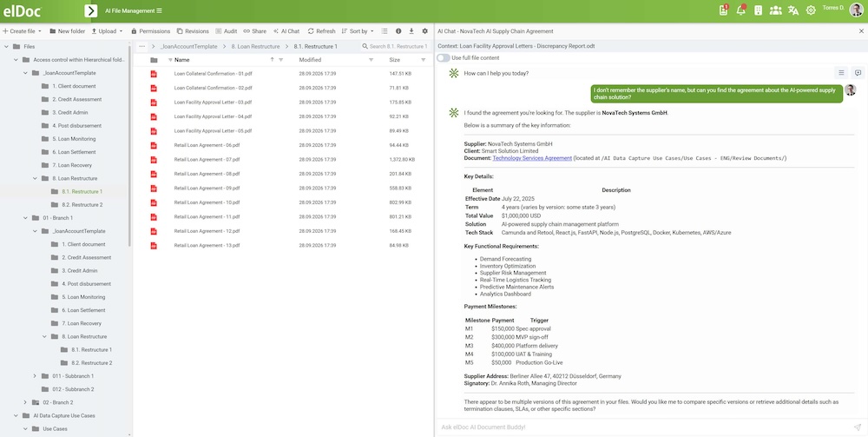Collapse the 01 - Branch 1 folder
This screenshot has width=868, height=437.
pos(25,218)
